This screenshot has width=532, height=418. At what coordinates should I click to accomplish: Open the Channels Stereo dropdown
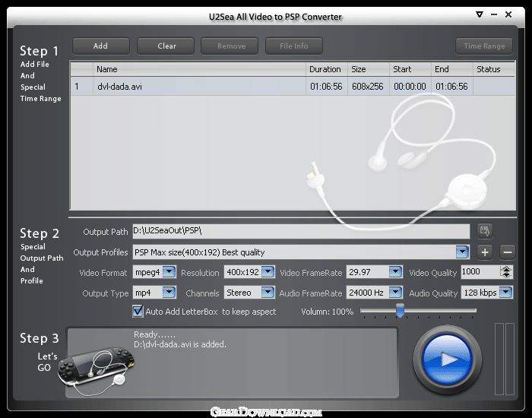tap(268, 292)
